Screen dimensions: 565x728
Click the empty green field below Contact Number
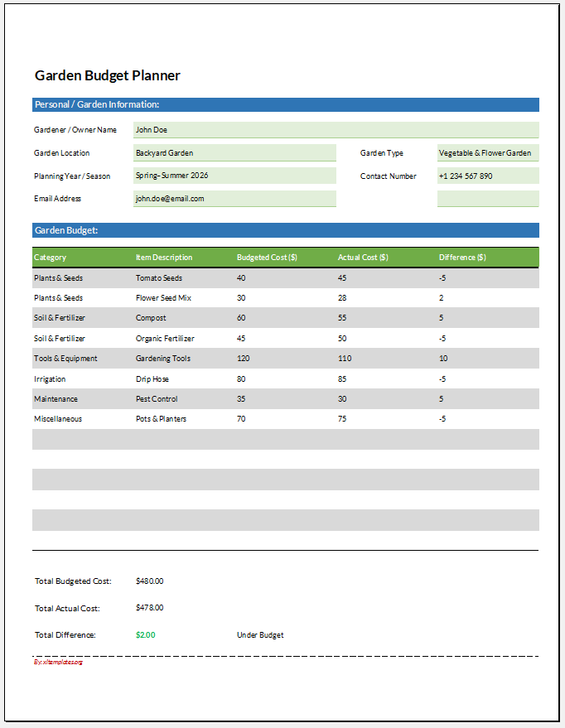(x=488, y=199)
